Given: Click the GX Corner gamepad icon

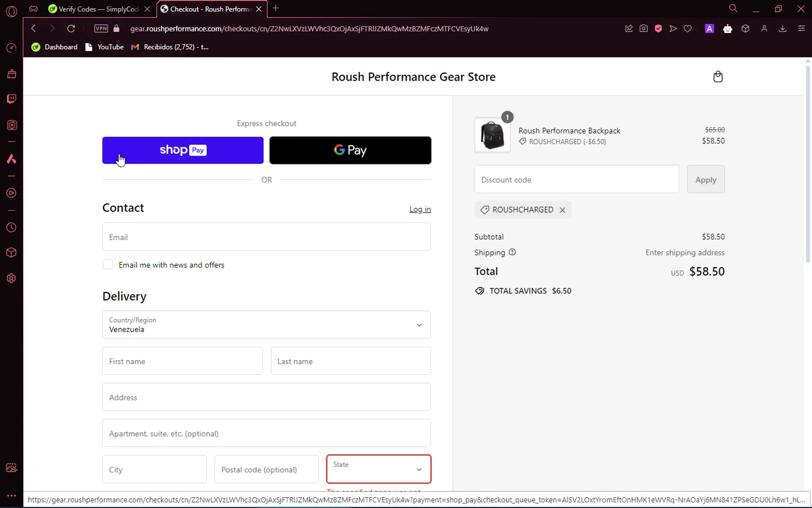Looking at the screenshot, I should 34,9.
